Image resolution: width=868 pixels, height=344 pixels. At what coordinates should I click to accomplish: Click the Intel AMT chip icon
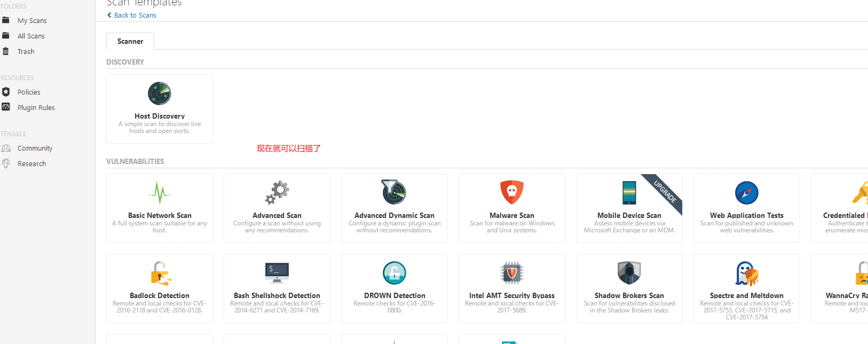[512, 273]
